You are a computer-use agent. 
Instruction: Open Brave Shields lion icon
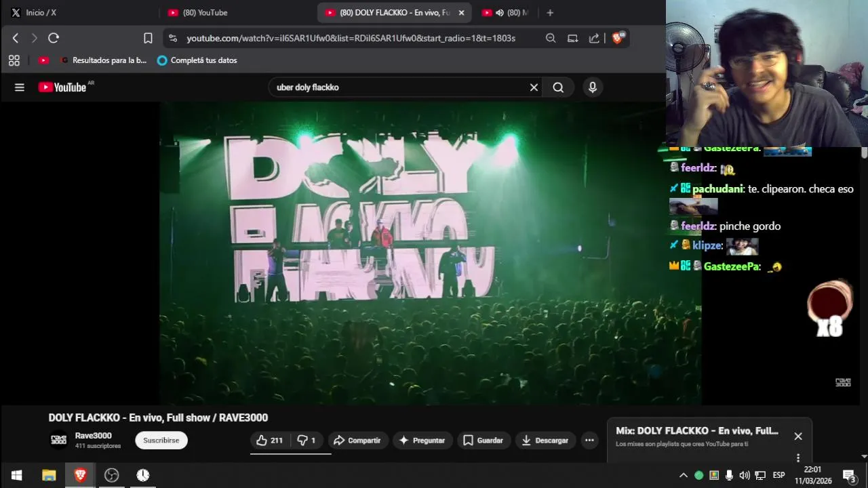click(618, 38)
